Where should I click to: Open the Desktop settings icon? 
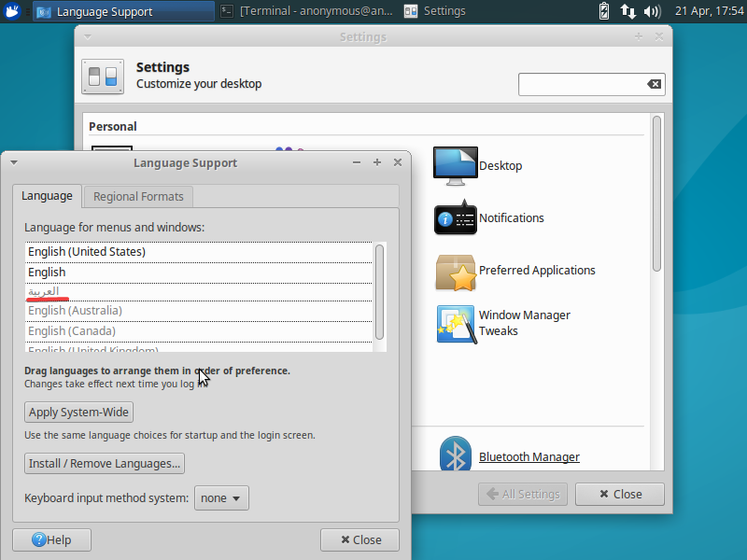click(x=455, y=166)
